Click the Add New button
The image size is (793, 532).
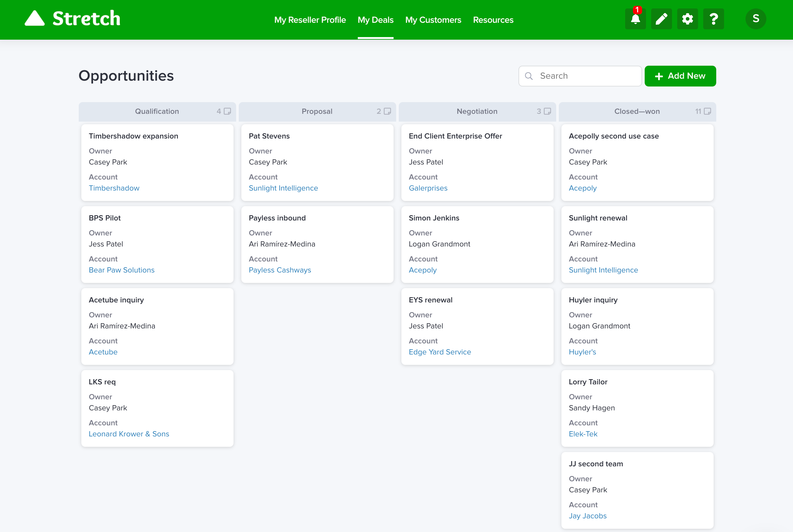pos(680,76)
